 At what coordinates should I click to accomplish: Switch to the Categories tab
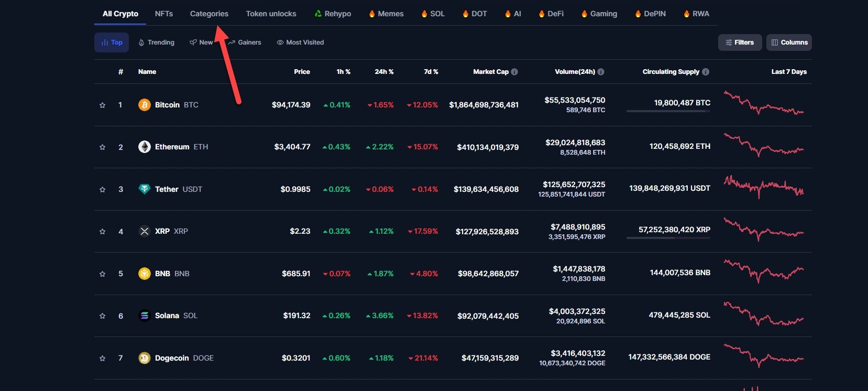point(209,14)
